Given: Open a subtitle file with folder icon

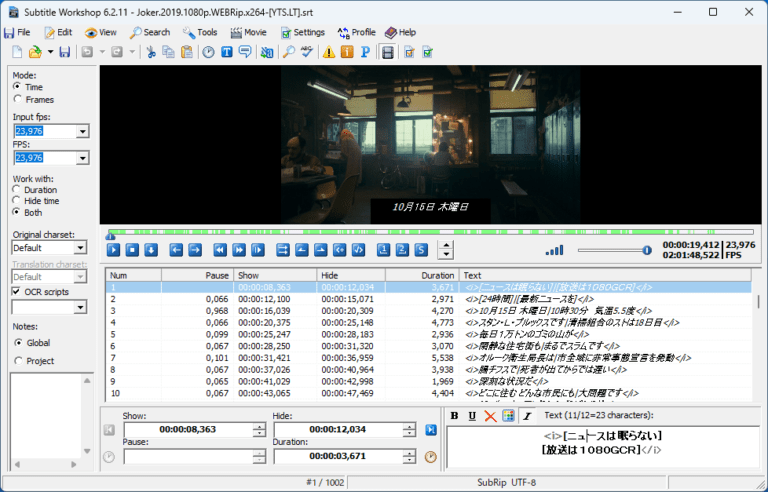Looking at the screenshot, I should 35,52.
